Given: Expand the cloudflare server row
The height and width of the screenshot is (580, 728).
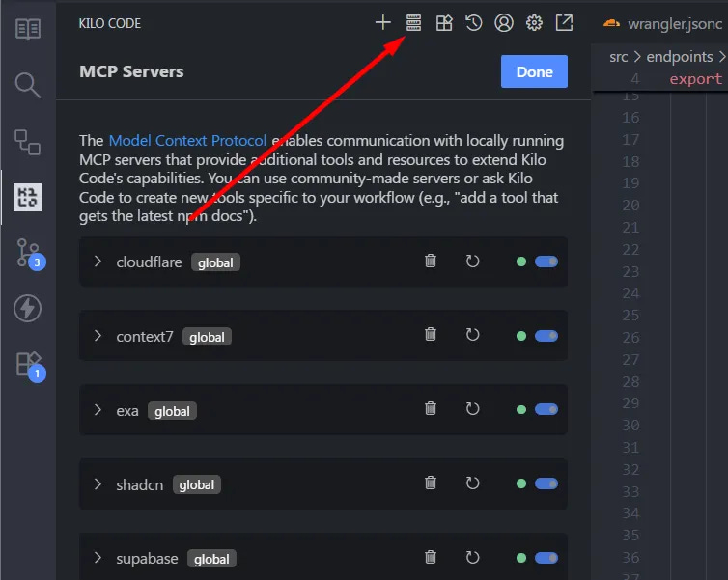Looking at the screenshot, I should (98, 262).
